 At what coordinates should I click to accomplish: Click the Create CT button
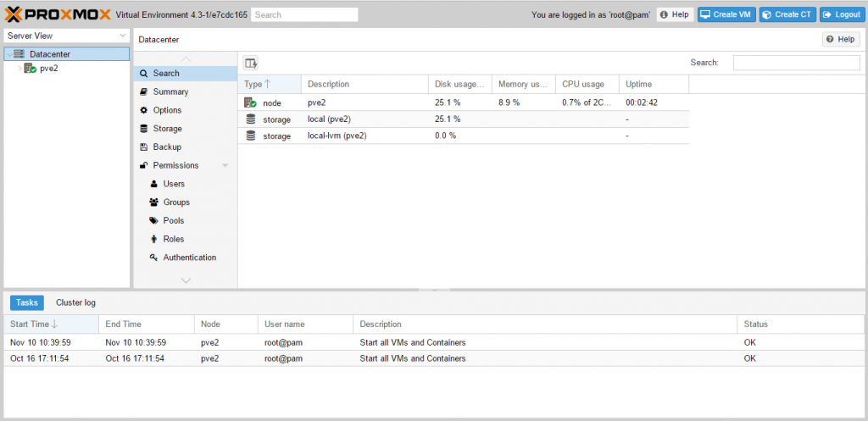[x=787, y=14]
